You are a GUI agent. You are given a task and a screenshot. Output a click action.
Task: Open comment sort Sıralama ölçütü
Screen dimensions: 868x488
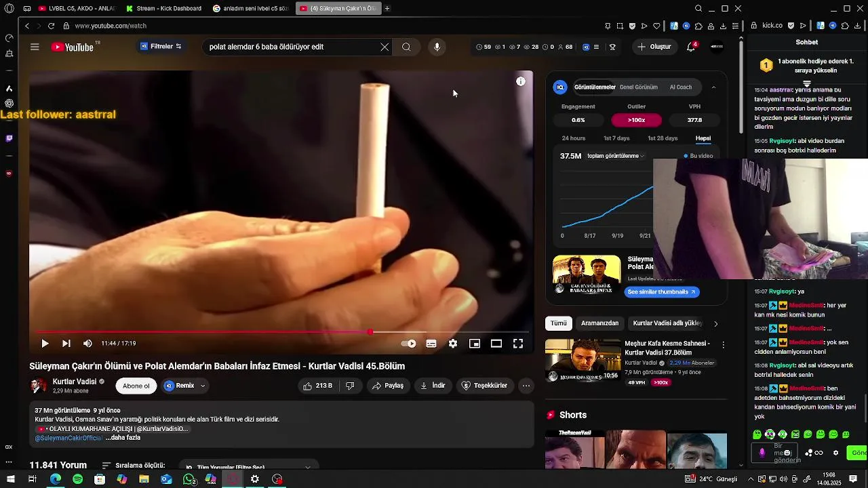pyautogui.click(x=134, y=466)
